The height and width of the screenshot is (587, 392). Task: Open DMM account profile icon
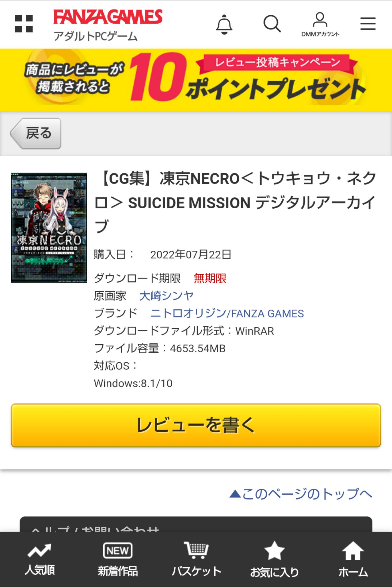pos(320,25)
